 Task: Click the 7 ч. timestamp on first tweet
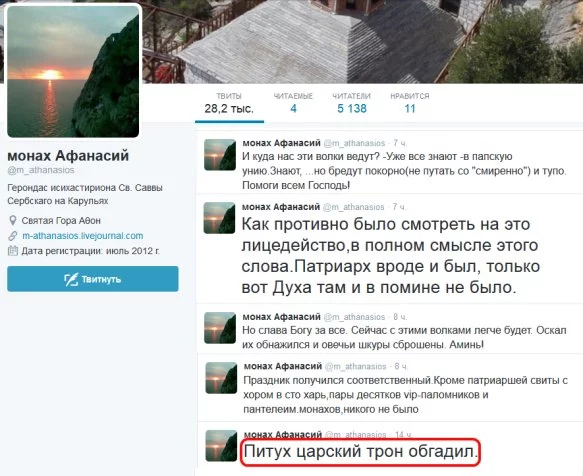400,143
